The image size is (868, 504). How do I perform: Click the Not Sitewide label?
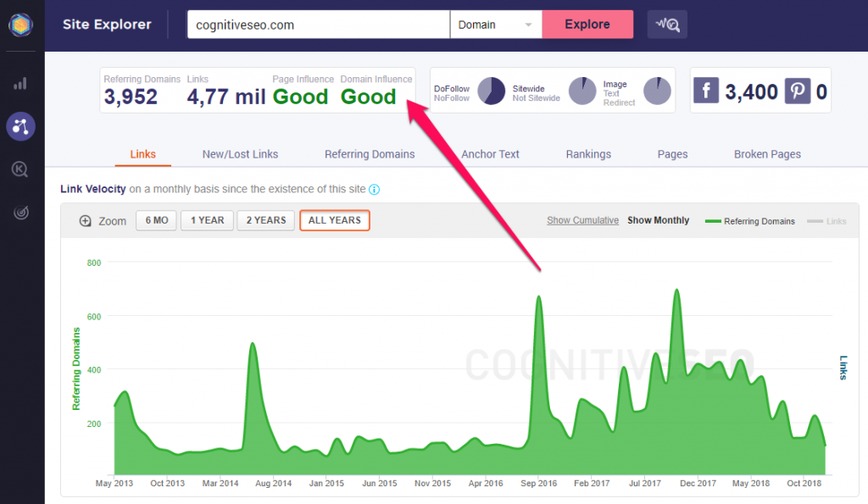(x=536, y=98)
